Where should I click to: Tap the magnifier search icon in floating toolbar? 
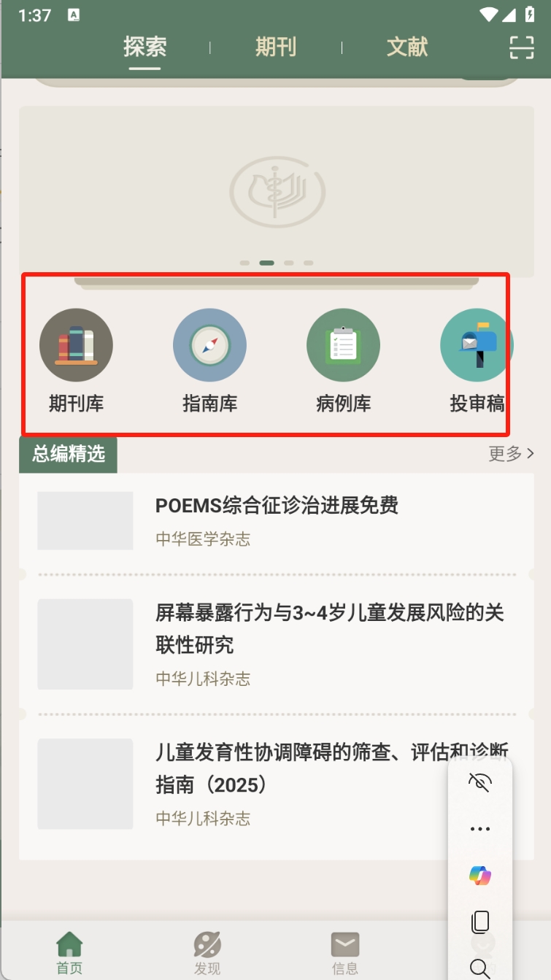(480, 968)
